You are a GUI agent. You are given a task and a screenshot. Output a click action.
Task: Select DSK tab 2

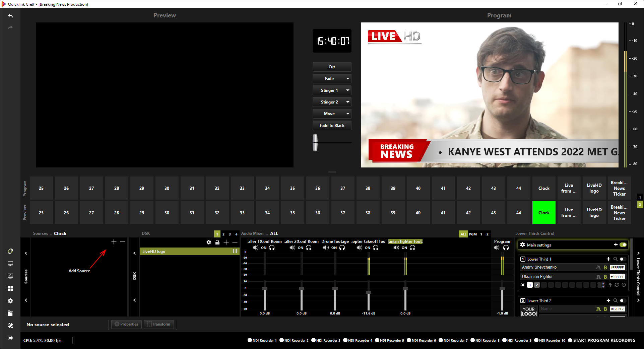[x=223, y=234]
